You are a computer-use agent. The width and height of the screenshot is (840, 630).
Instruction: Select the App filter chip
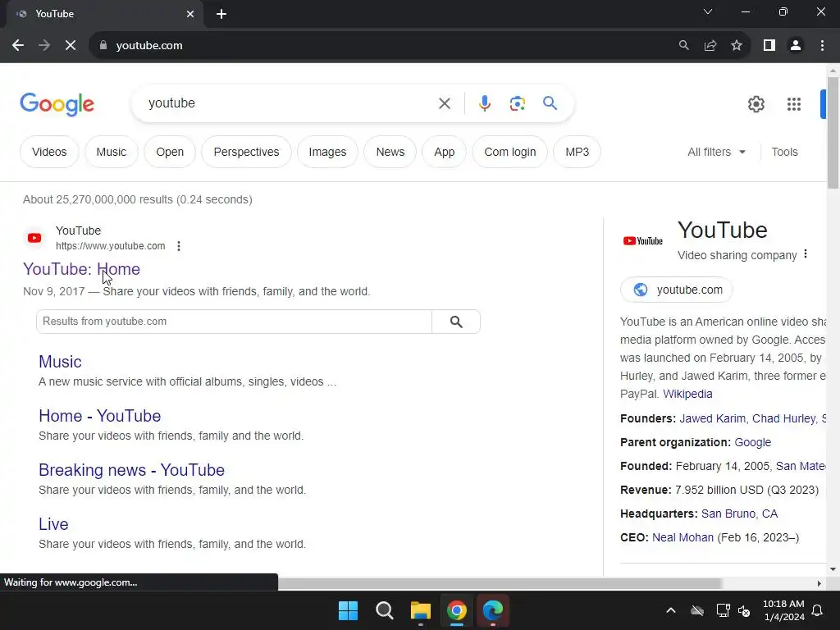(444, 152)
